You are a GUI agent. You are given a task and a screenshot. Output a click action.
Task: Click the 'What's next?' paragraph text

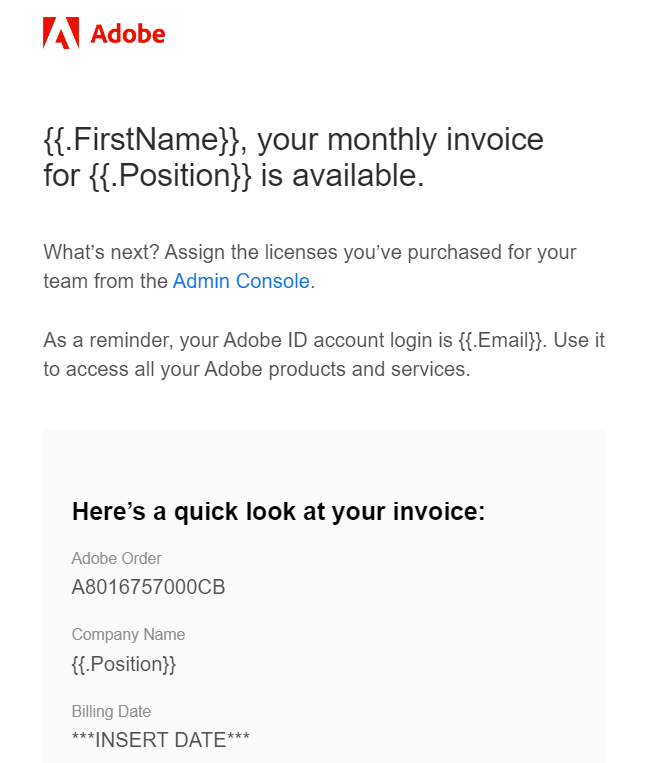[x=309, y=267]
